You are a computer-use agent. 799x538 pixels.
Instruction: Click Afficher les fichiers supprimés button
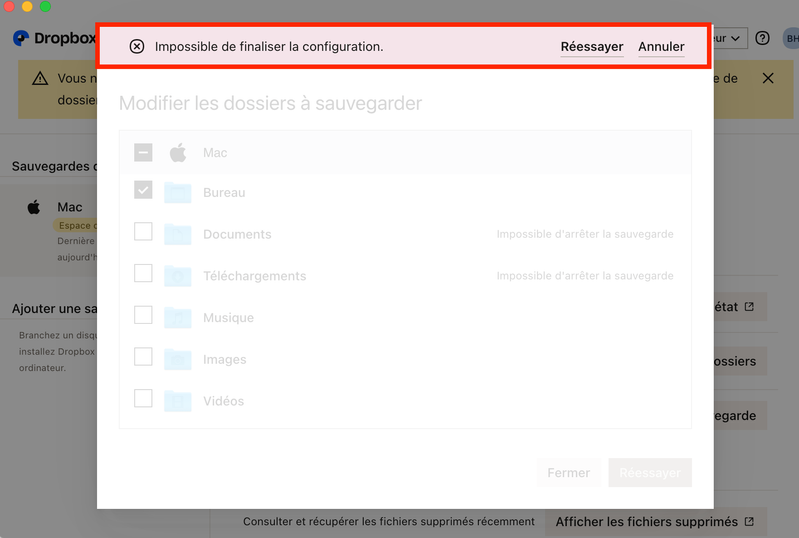point(655,522)
